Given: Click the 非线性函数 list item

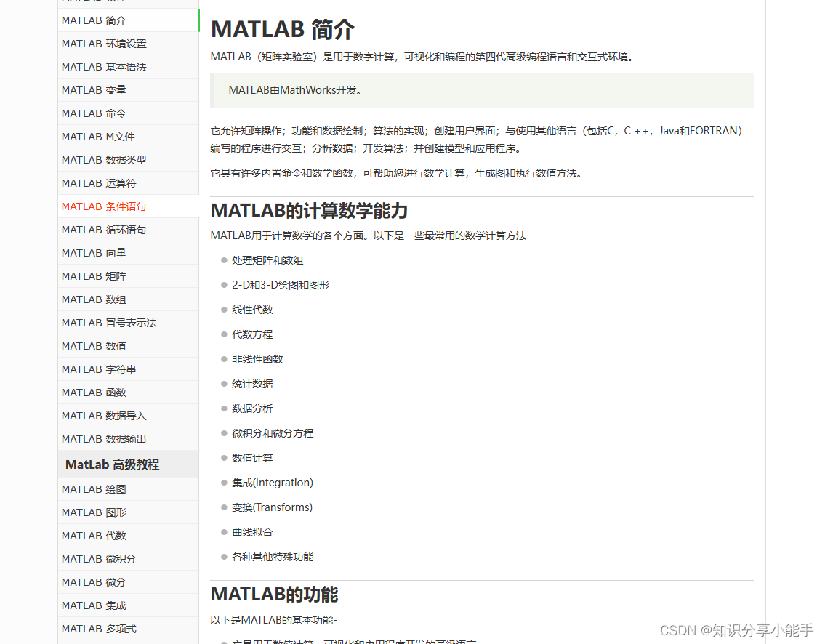Looking at the screenshot, I should point(257,359).
